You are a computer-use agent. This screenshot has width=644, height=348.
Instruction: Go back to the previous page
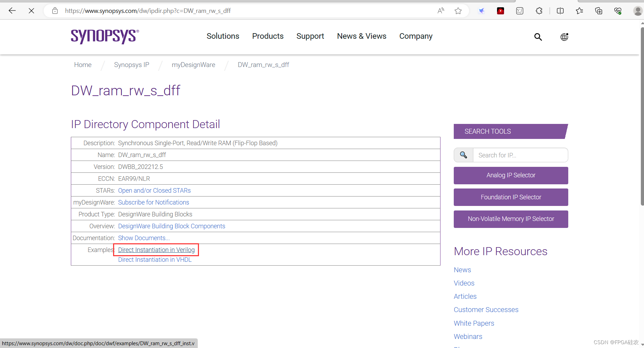tap(12, 11)
